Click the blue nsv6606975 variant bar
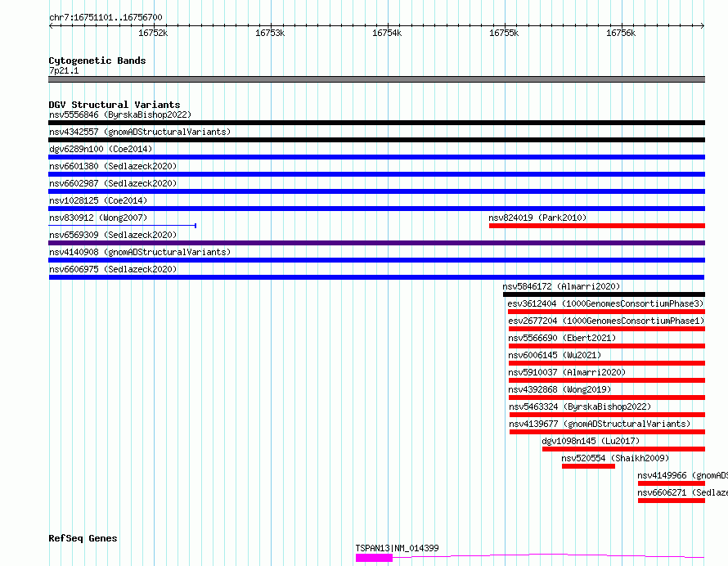The width and height of the screenshot is (728, 566). [376, 277]
